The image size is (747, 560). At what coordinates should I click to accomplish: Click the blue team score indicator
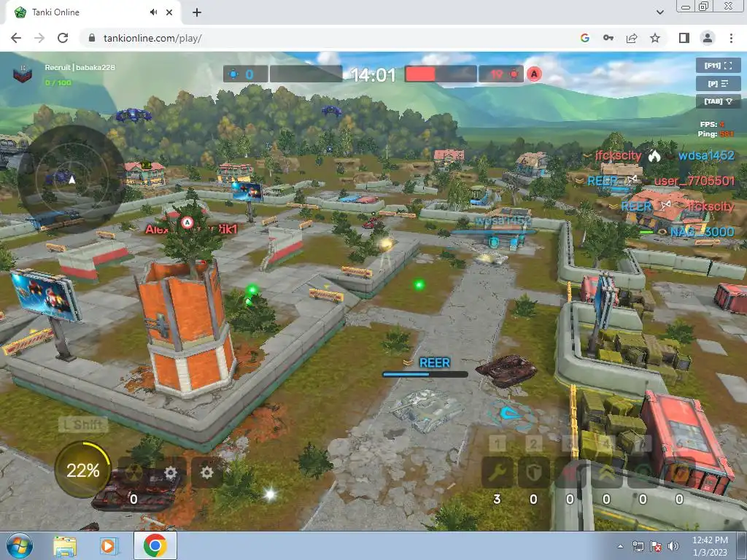(x=245, y=74)
